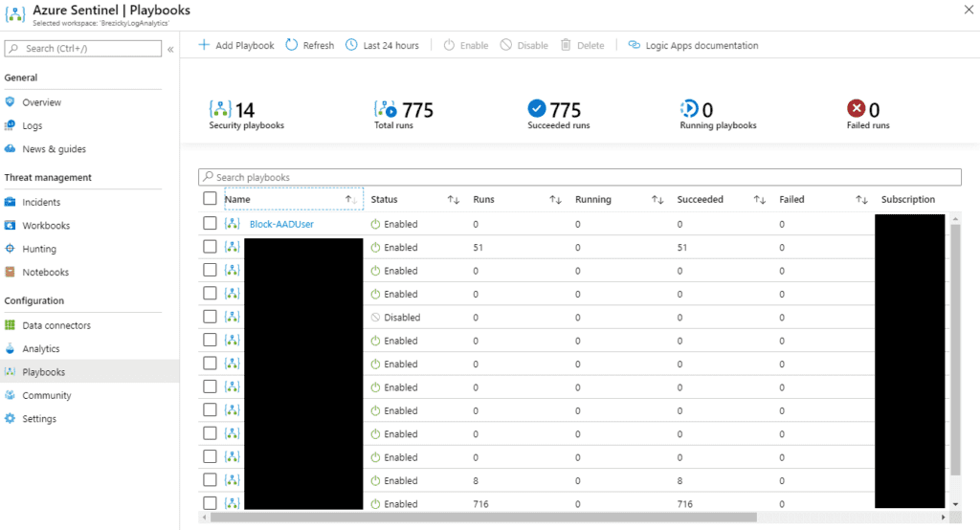980x530 pixels.
Task: Click the vertical scrollbar of the playbook table
Action: tap(955, 350)
